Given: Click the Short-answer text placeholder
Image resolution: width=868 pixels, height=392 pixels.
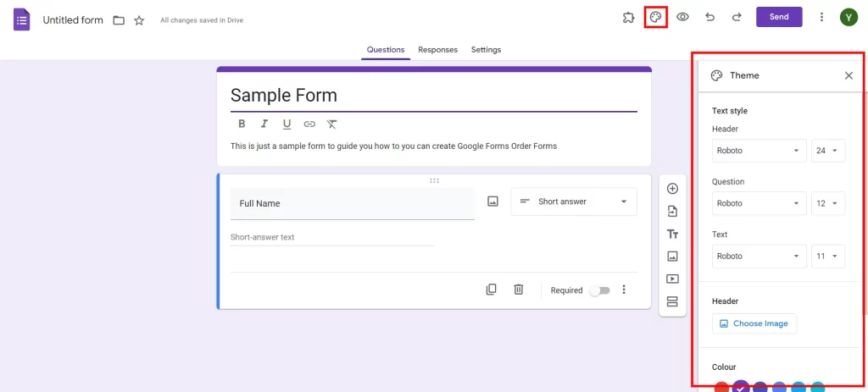Looking at the screenshot, I should (263, 237).
